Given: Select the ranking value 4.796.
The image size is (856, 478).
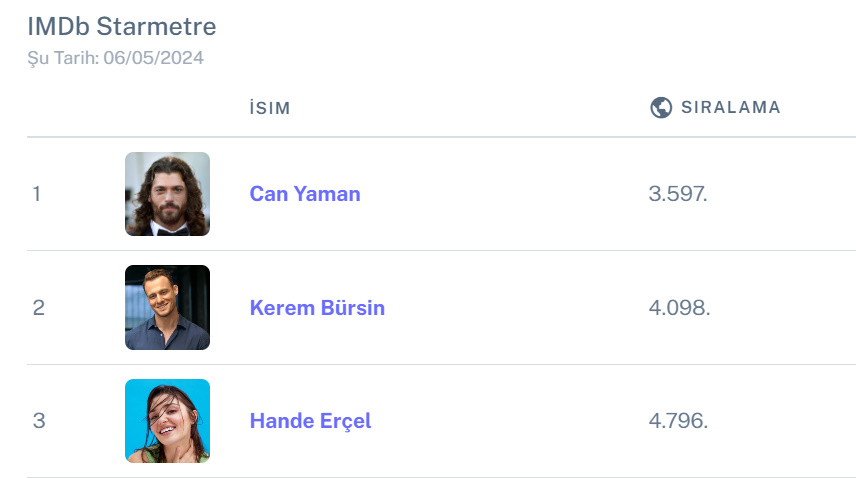Looking at the screenshot, I should (x=678, y=421).
